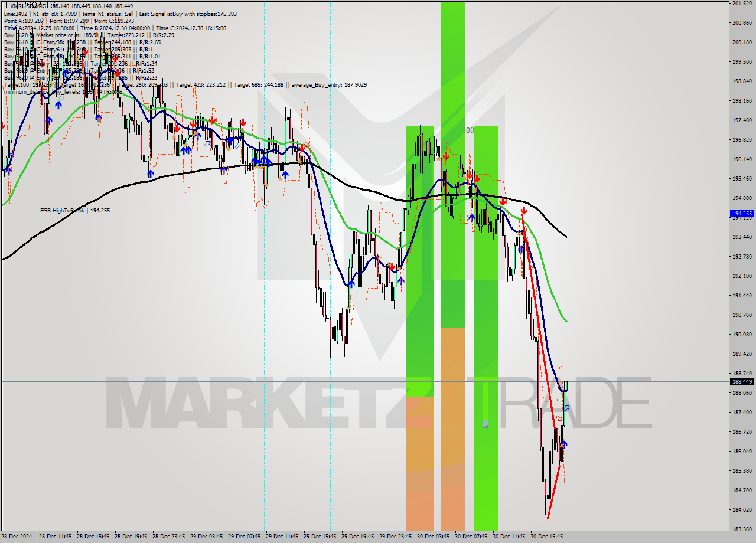
Task: Click the current price tag 188.449
Action: (742, 381)
